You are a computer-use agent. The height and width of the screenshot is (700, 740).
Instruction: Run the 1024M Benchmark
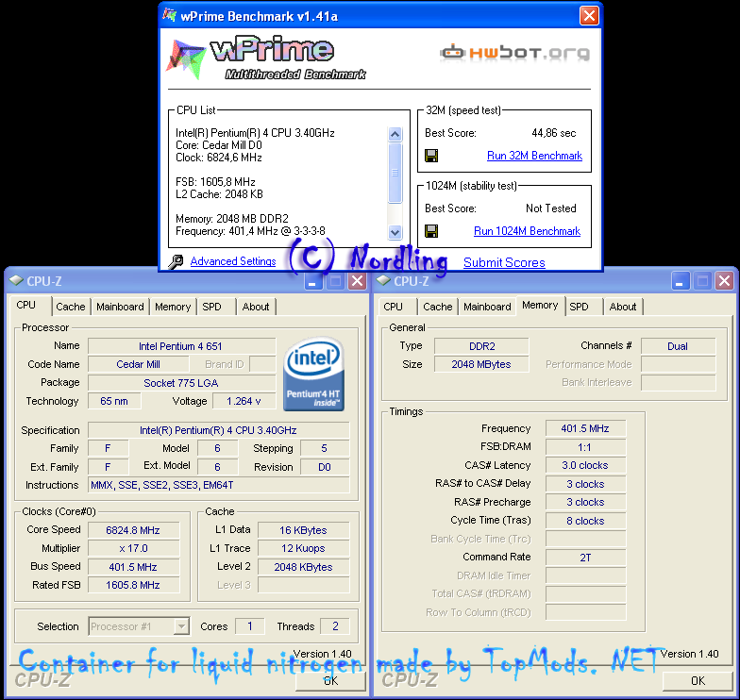pyautogui.click(x=527, y=231)
